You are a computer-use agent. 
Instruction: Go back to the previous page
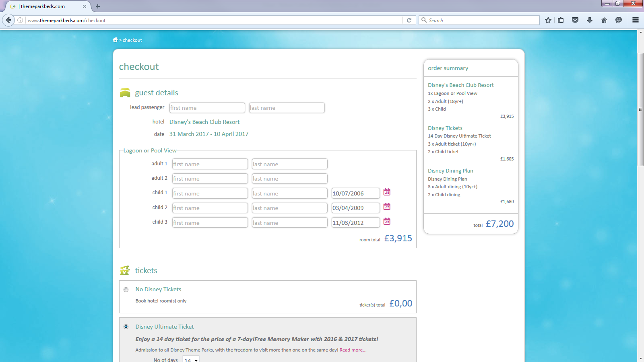click(x=8, y=20)
